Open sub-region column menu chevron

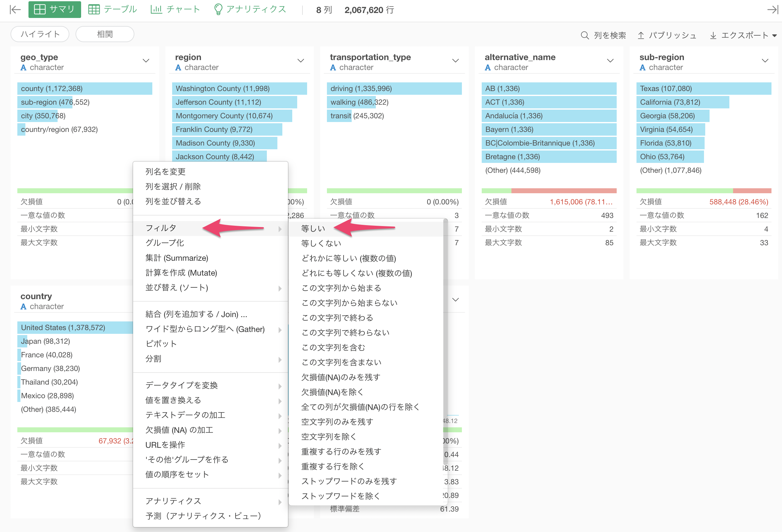click(x=765, y=61)
